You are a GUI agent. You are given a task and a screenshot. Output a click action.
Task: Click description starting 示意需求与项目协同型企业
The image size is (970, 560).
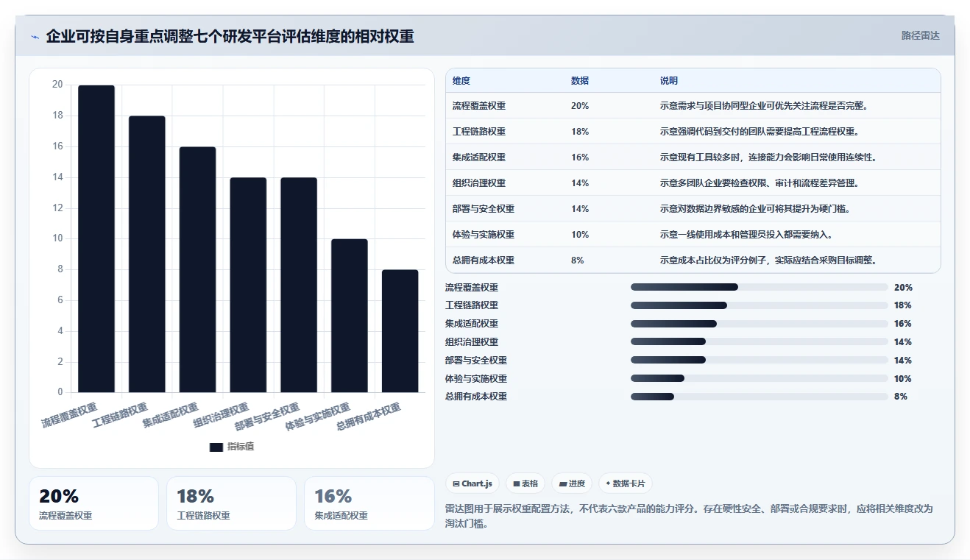coord(765,105)
